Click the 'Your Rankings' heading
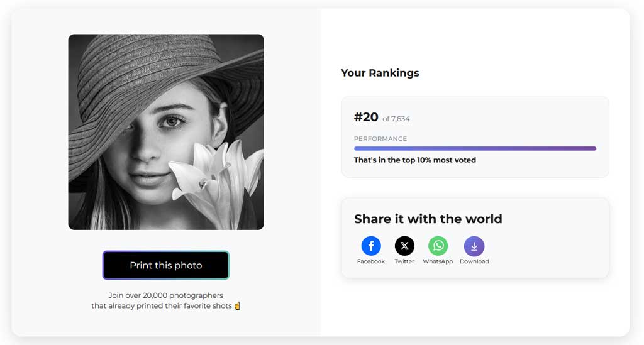Viewport: 644px width, 345px height. 380,73
